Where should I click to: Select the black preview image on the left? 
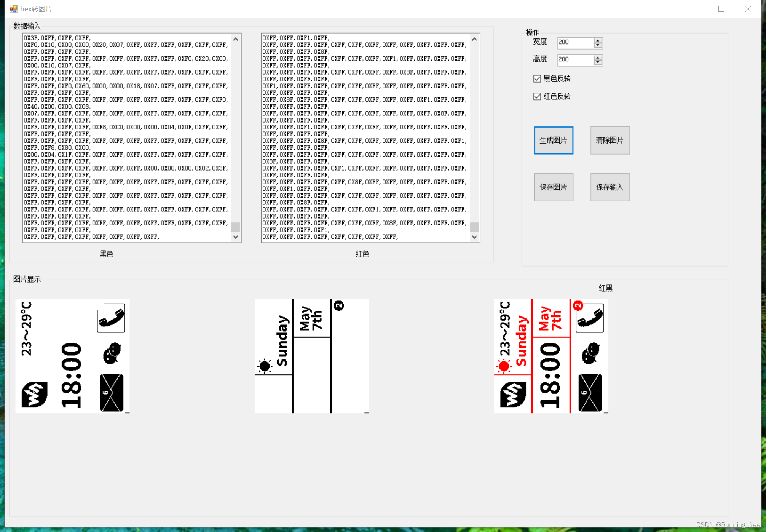pyautogui.click(x=72, y=356)
